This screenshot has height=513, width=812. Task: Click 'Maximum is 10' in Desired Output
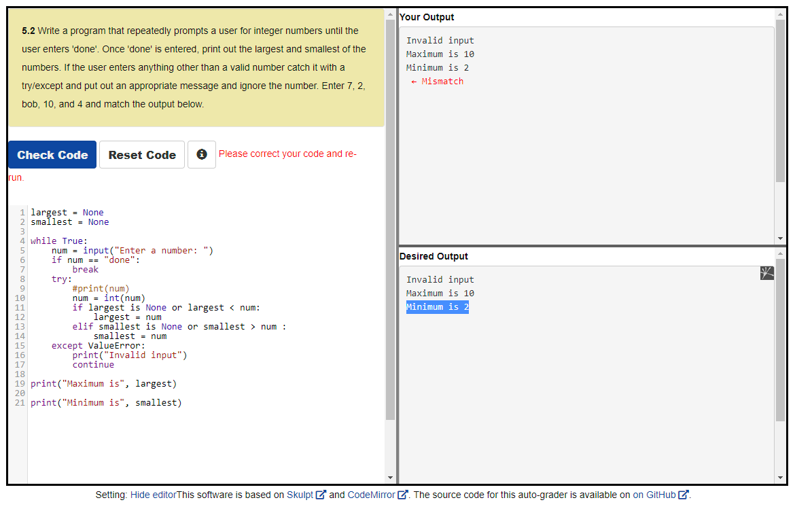(x=440, y=294)
